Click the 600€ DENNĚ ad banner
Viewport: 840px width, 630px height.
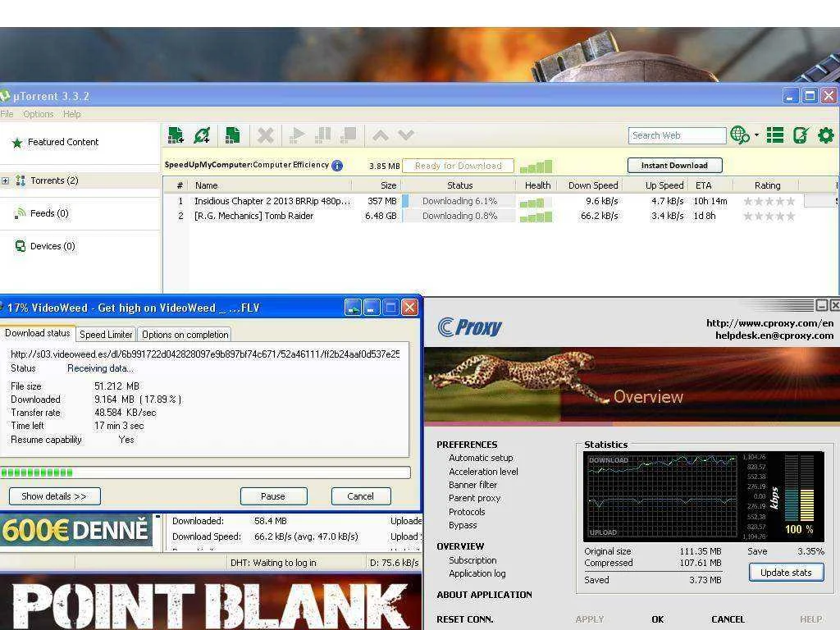click(x=76, y=530)
